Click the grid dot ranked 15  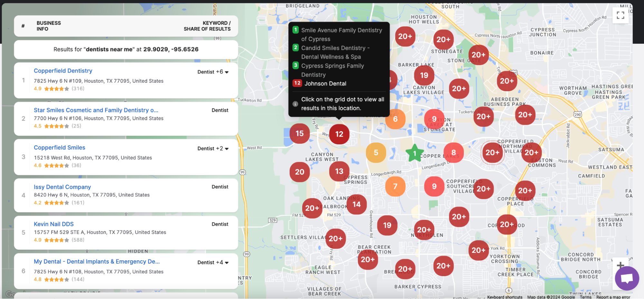click(299, 133)
